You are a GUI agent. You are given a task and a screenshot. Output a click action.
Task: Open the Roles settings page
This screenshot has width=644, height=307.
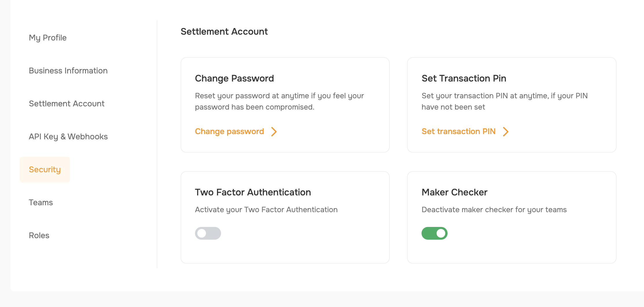tap(39, 235)
